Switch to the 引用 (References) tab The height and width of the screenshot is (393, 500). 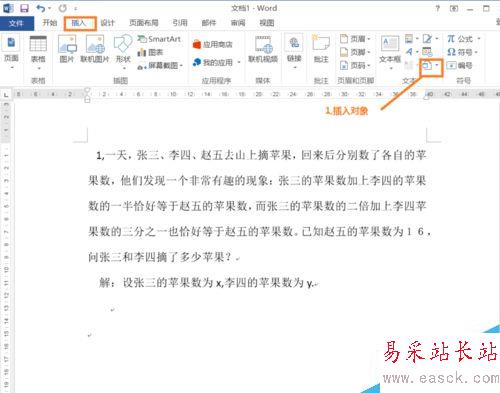click(180, 23)
